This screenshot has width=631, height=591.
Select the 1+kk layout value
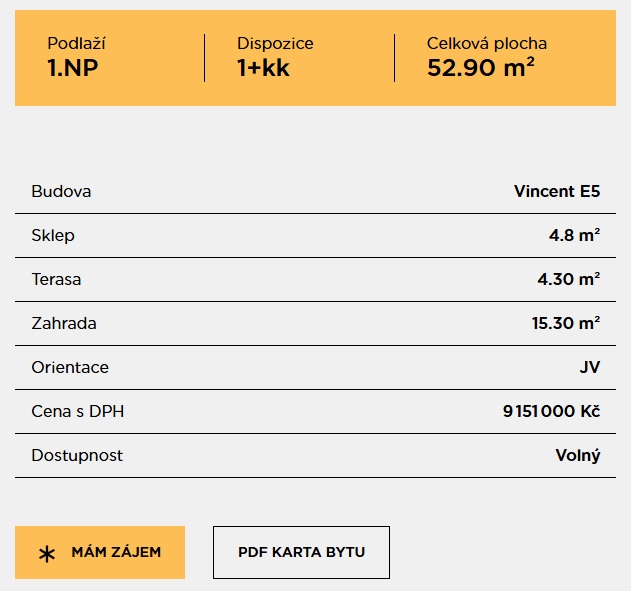click(263, 68)
